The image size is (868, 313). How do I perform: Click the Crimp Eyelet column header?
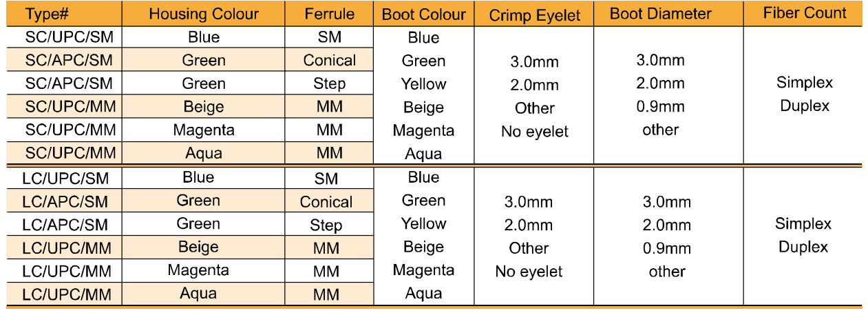(534, 14)
